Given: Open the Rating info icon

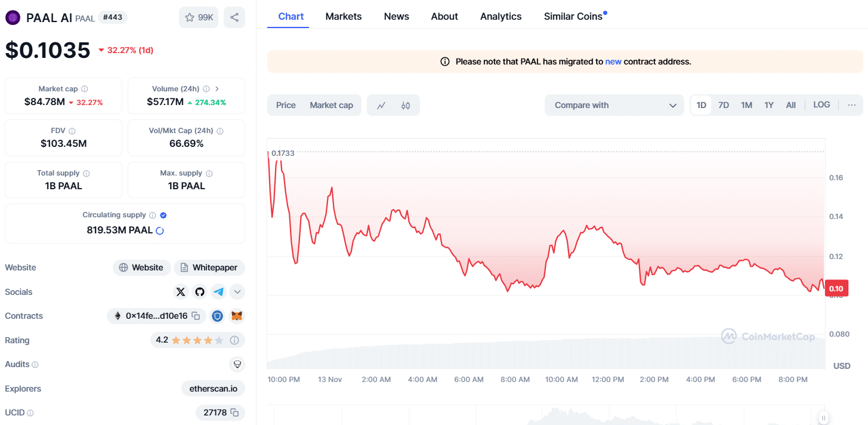Looking at the screenshot, I should click(234, 340).
